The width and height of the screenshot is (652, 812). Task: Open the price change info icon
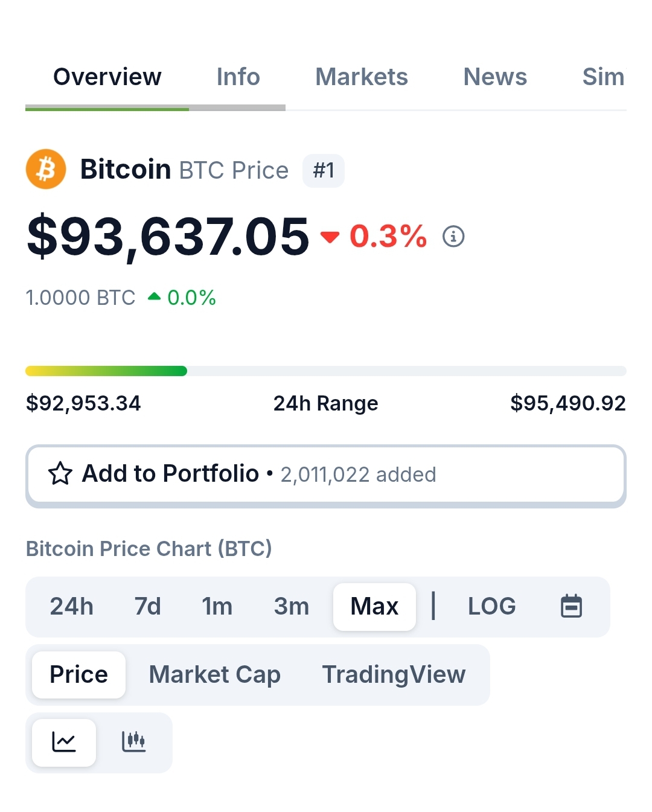pyautogui.click(x=453, y=236)
